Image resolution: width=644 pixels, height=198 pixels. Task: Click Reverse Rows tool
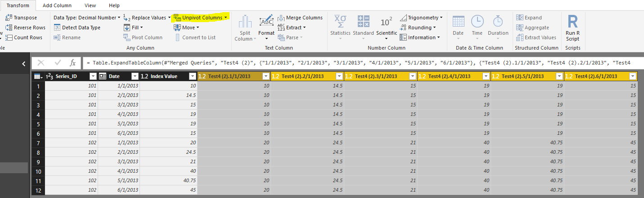(x=25, y=28)
